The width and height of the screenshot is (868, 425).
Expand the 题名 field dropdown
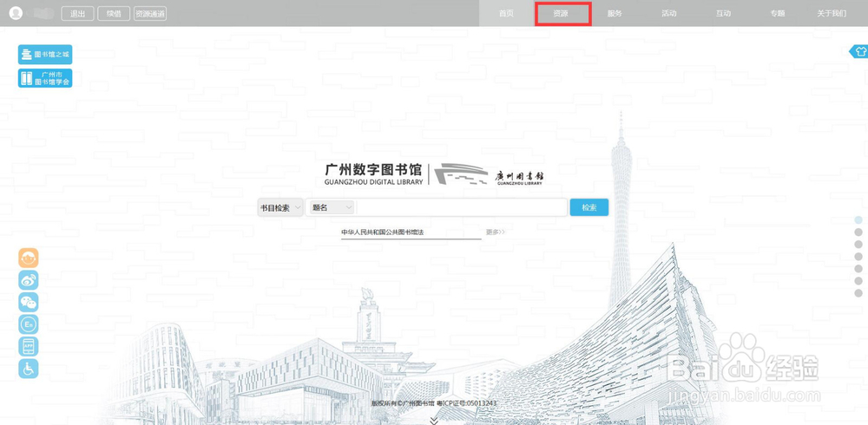click(332, 207)
